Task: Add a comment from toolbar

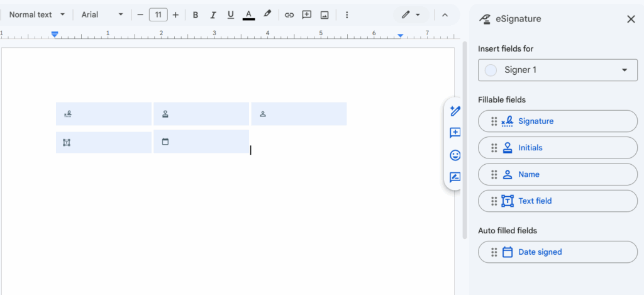Action: pyautogui.click(x=306, y=15)
